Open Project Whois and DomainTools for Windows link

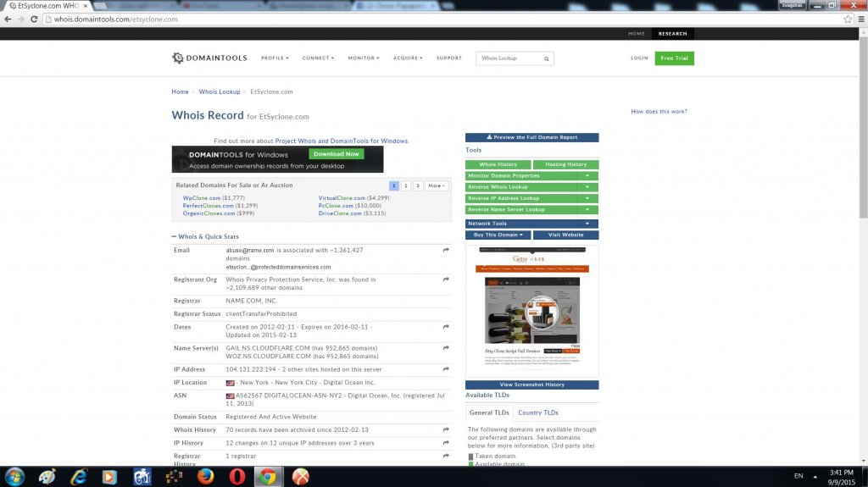coord(341,141)
